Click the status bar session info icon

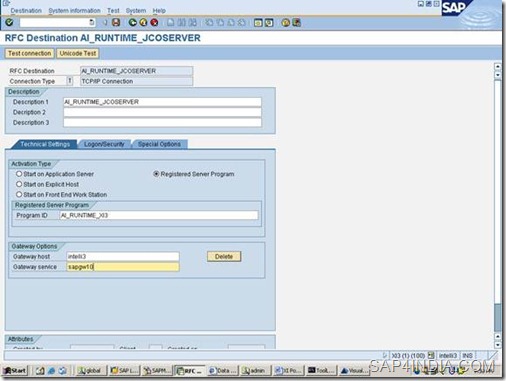pyautogui.click(x=431, y=356)
